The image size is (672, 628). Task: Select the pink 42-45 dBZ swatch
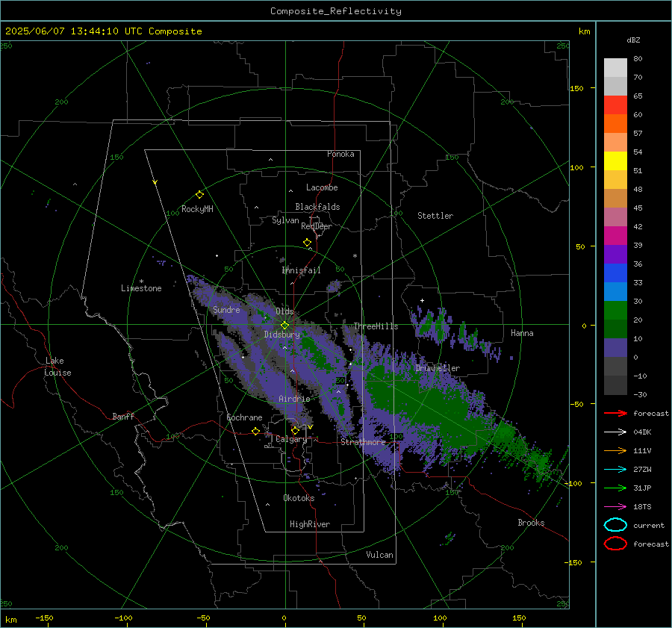tap(615, 217)
